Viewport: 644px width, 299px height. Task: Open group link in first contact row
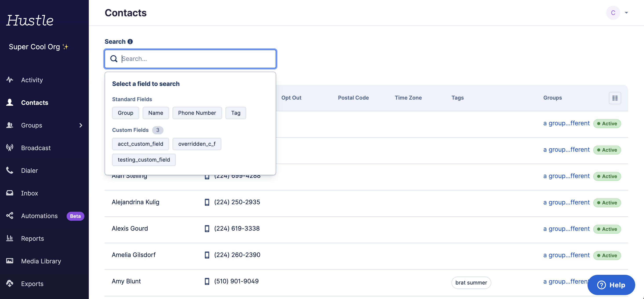coord(566,123)
